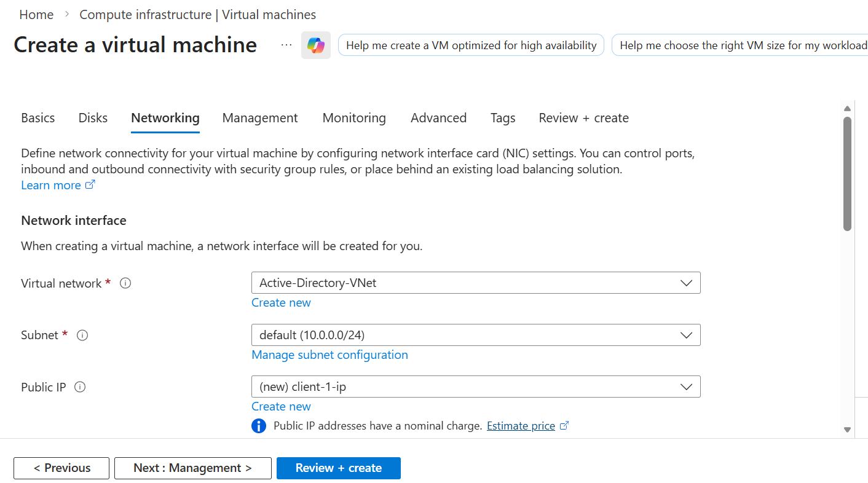This screenshot has width=868, height=483.
Task: Click Virtual network info icon
Action: coord(125,283)
